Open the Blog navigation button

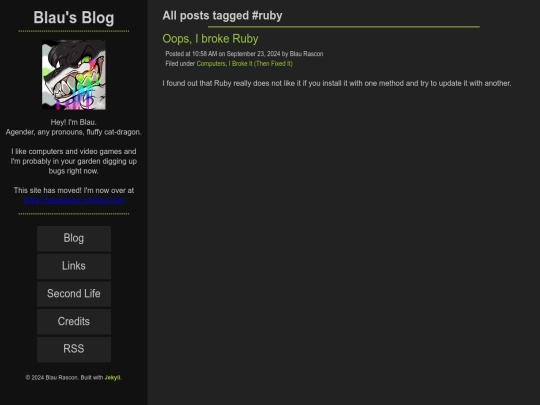(x=74, y=238)
